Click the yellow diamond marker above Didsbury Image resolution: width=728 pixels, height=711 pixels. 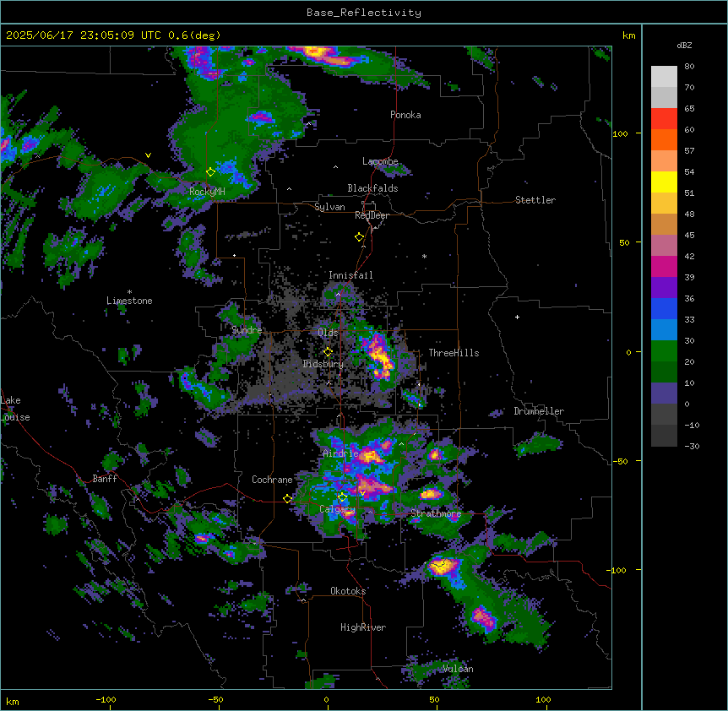[328, 352]
